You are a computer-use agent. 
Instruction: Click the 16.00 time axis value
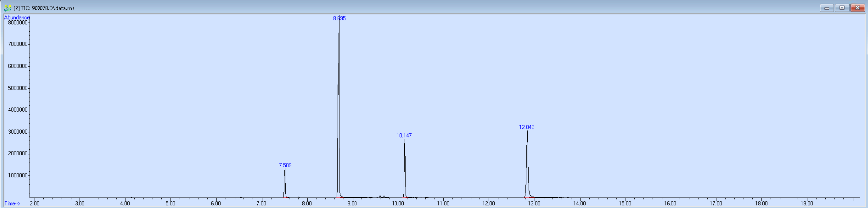pos(671,203)
